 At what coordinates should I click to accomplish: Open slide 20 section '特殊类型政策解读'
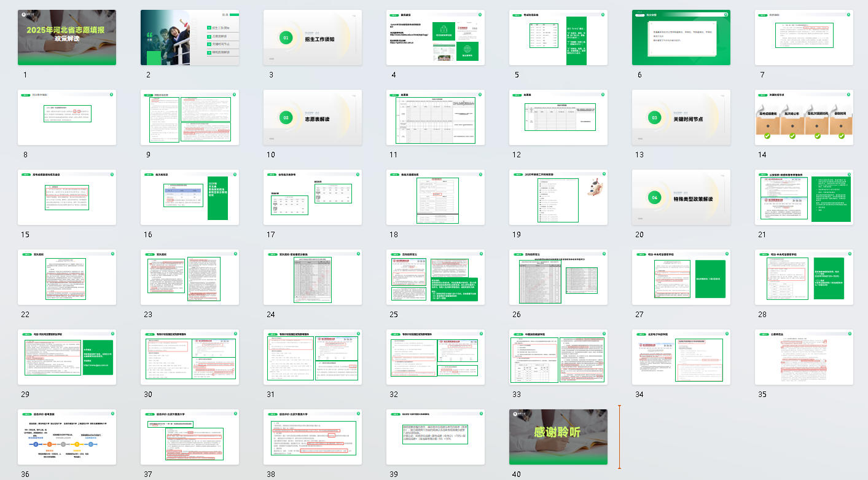click(681, 197)
